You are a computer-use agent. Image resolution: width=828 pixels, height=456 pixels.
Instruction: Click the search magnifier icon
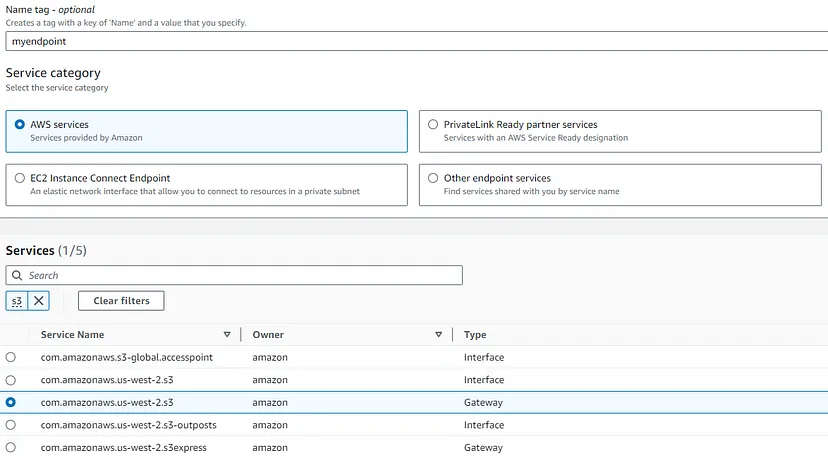tap(17, 276)
